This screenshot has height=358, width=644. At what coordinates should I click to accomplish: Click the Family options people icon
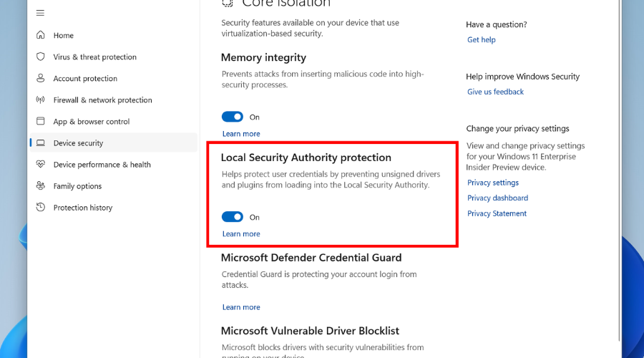[x=40, y=185]
